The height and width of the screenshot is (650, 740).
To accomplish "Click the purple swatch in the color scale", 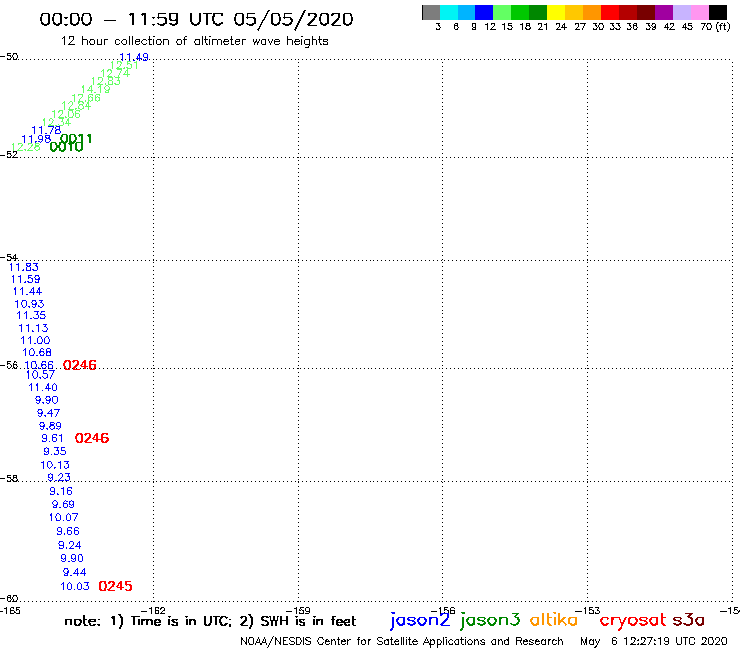I will [x=664, y=12].
